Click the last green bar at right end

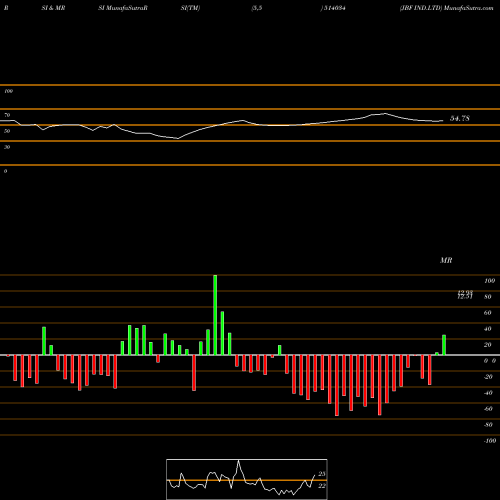pos(444,345)
